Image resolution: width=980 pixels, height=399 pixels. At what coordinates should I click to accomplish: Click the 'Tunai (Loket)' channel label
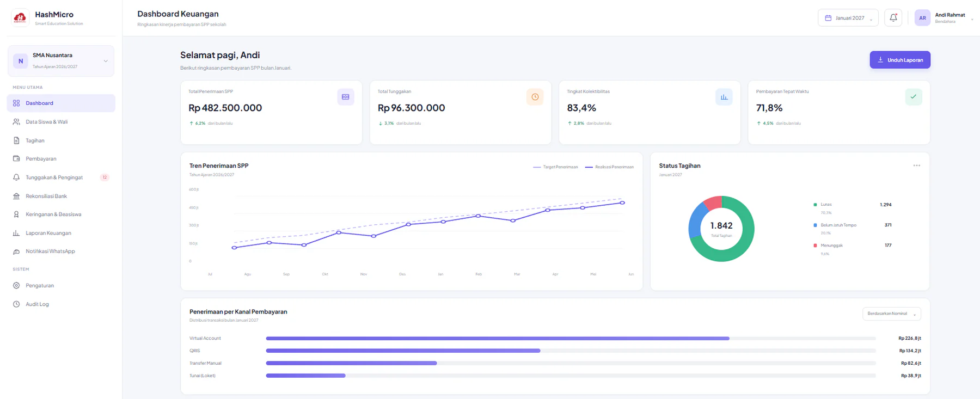tap(203, 376)
